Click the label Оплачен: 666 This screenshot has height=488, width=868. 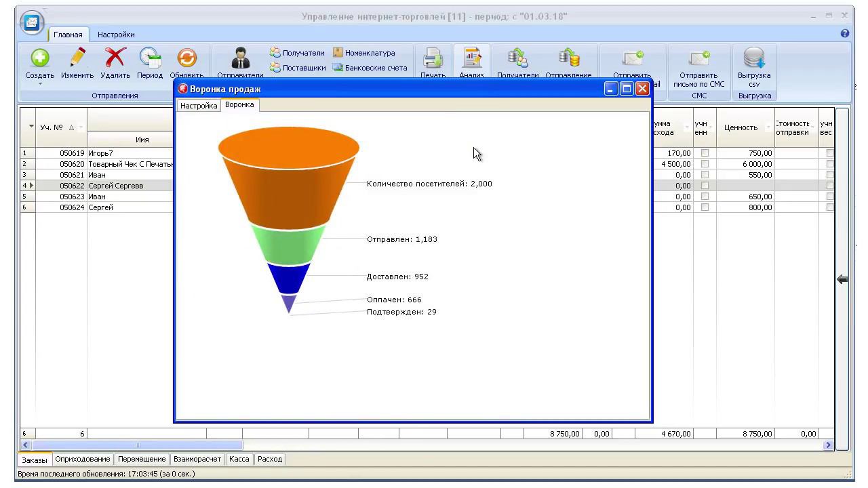pos(394,300)
